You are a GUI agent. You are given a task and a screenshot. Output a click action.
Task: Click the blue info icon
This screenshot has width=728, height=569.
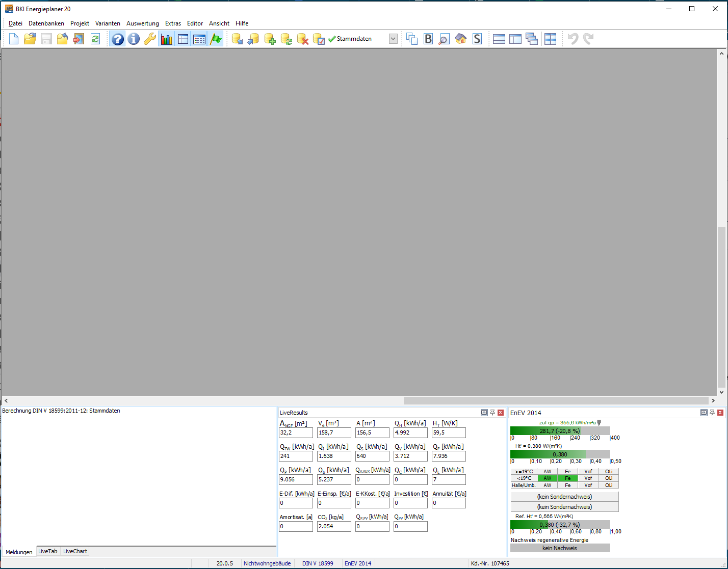(134, 39)
